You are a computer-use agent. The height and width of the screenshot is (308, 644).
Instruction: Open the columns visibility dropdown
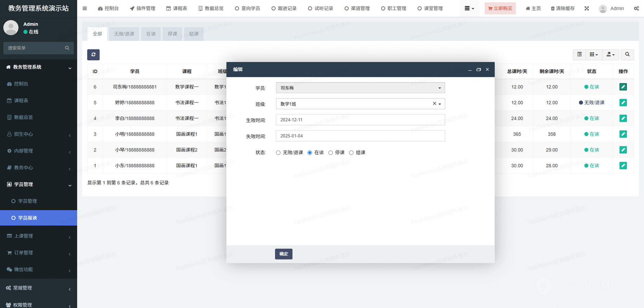tap(593, 54)
